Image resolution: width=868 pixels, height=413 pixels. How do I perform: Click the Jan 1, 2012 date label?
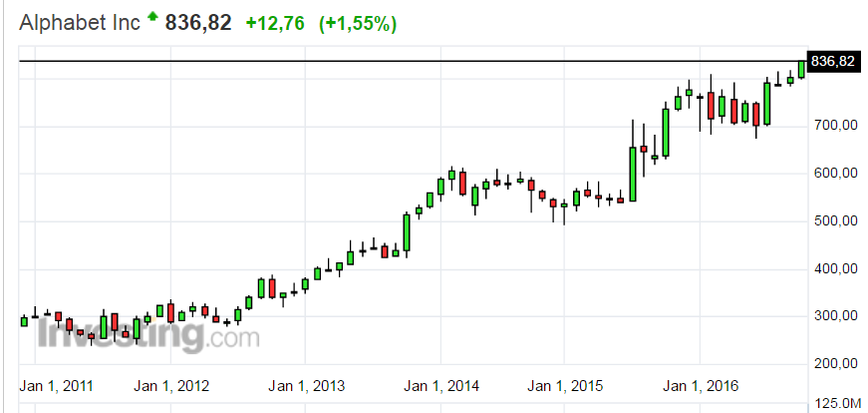(171, 386)
